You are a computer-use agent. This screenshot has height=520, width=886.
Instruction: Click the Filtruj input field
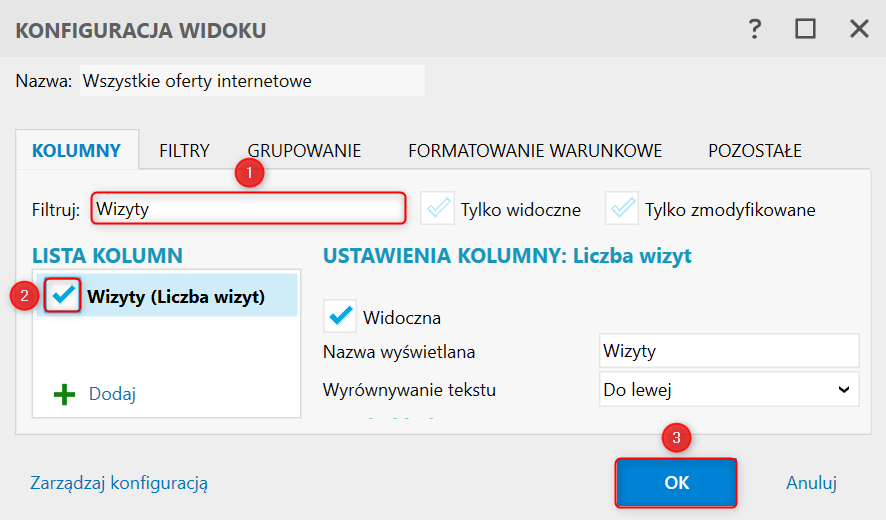click(248, 209)
